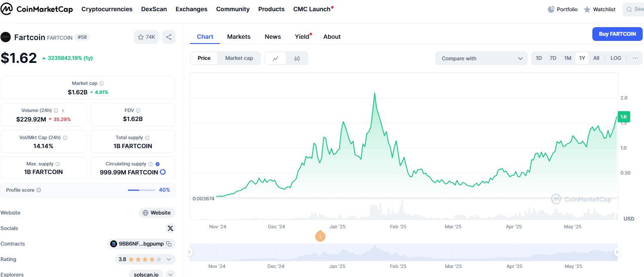Open the Cryptocurrencies nav menu
The image size is (644, 277).
(107, 9)
